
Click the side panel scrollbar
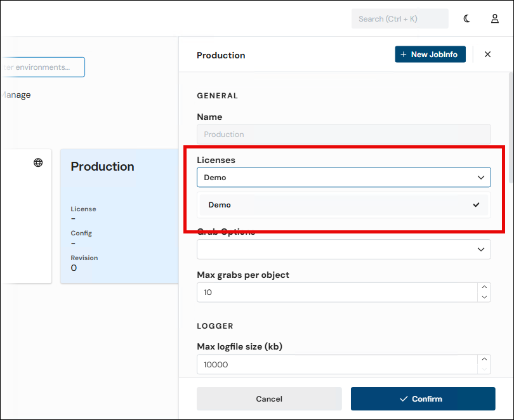(x=511, y=128)
